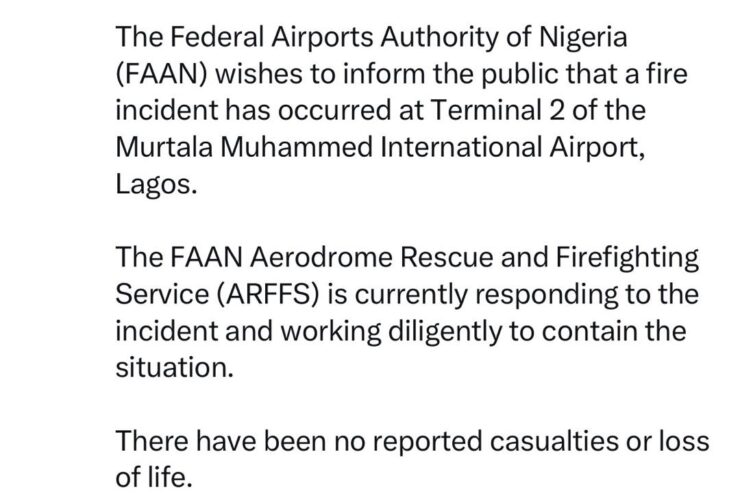Click the acronym '(ARFFS)'
740x500 pixels.
coord(268,295)
